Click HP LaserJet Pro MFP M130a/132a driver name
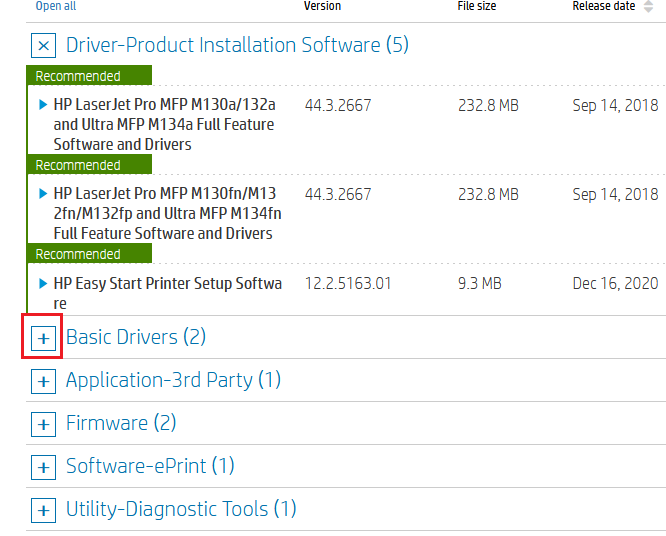666x536 pixels. point(164,124)
